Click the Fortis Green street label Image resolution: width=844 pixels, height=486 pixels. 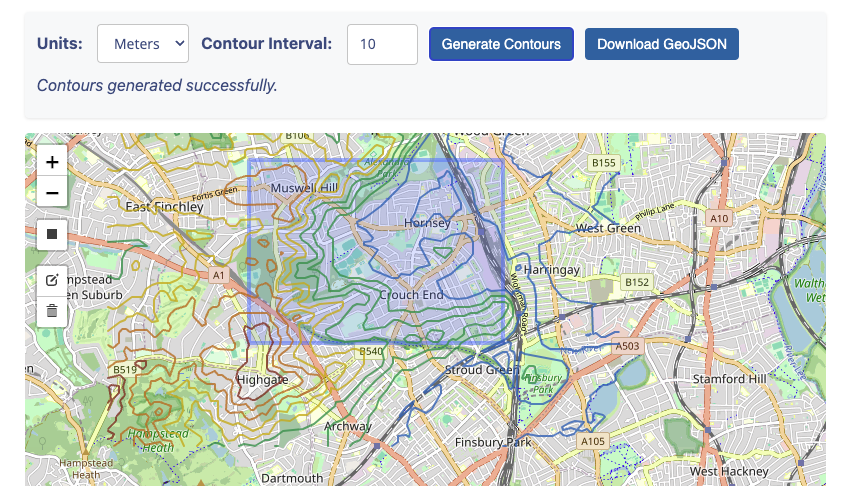point(215,194)
